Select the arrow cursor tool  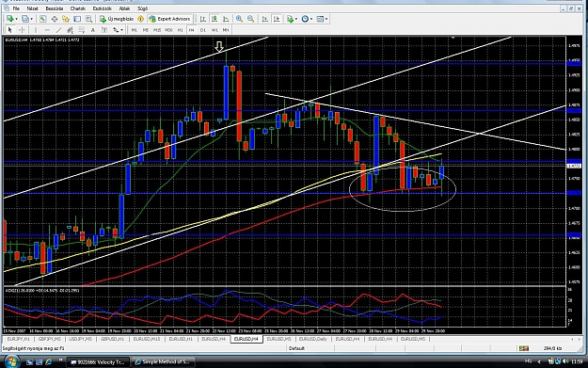9,29
